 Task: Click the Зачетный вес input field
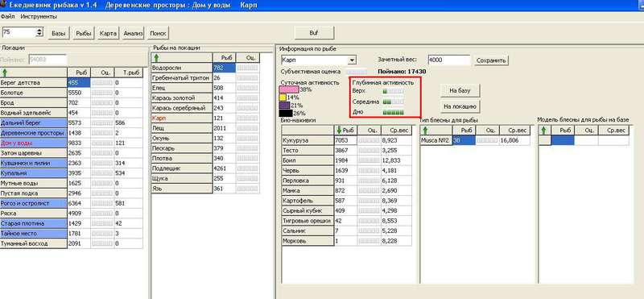tap(449, 60)
